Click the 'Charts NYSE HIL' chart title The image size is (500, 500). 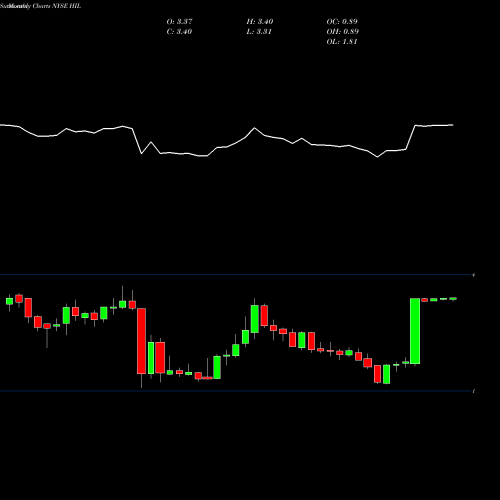(x=57, y=6)
